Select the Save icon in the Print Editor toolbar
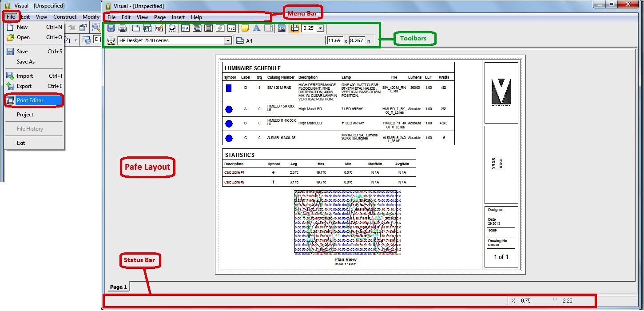644x311 pixels. (x=111, y=28)
